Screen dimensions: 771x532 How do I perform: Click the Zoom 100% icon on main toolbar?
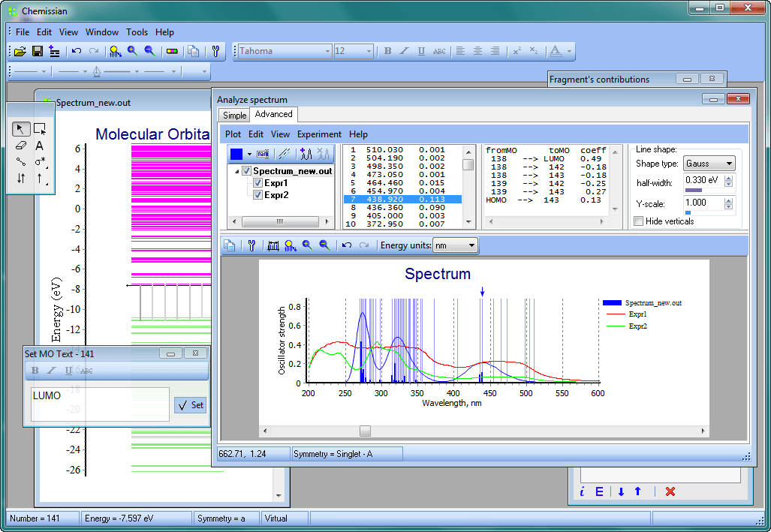coord(115,51)
